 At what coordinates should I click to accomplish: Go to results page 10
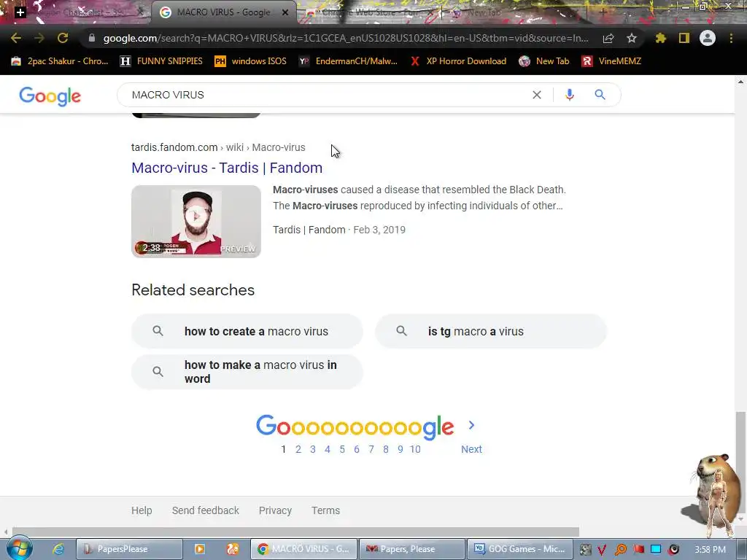[415, 449]
